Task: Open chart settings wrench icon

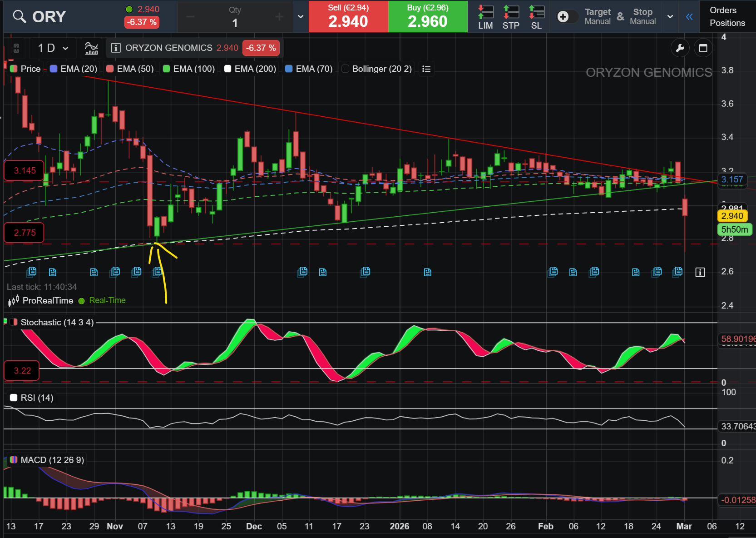Action: [680, 48]
